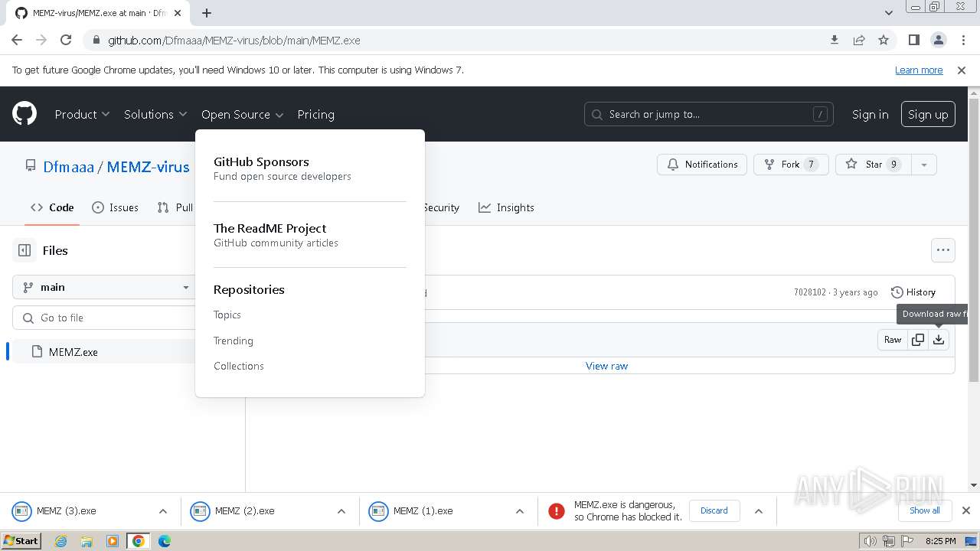Screen dimensions: 980x551
Task: Switch to the Code tab
Action: pos(52,207)
